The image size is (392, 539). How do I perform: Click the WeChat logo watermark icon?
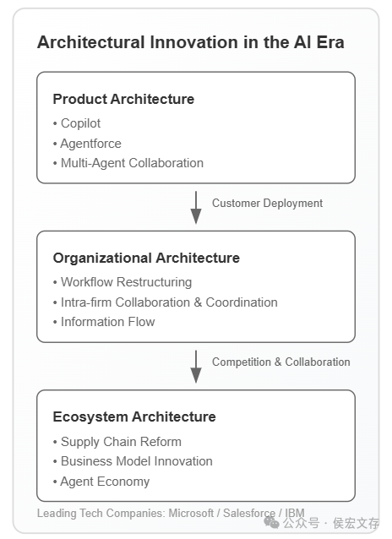point(272,523)
